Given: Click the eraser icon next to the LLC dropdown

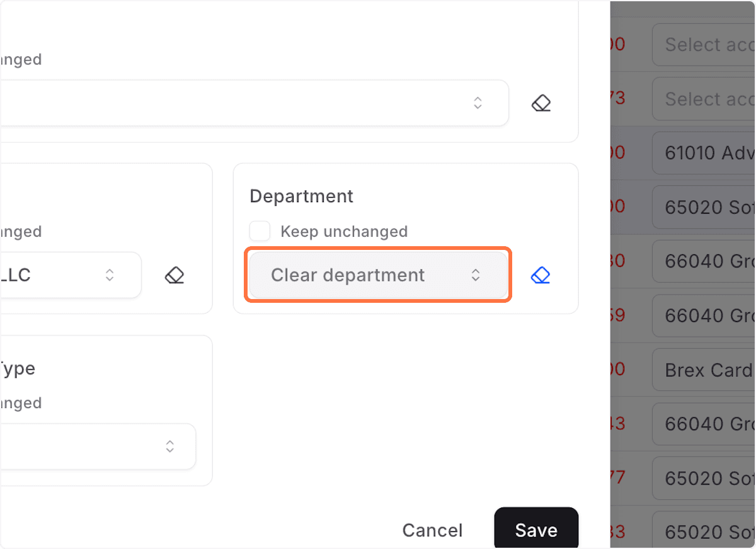Looking at the screenshot, I should pyautogui.click(x=174, y=274).
